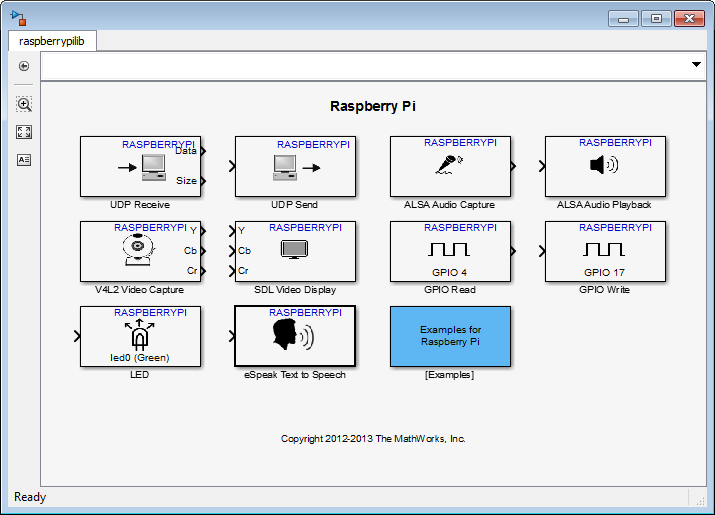Select the eSpeak Text to Speech block

(295, 336)
